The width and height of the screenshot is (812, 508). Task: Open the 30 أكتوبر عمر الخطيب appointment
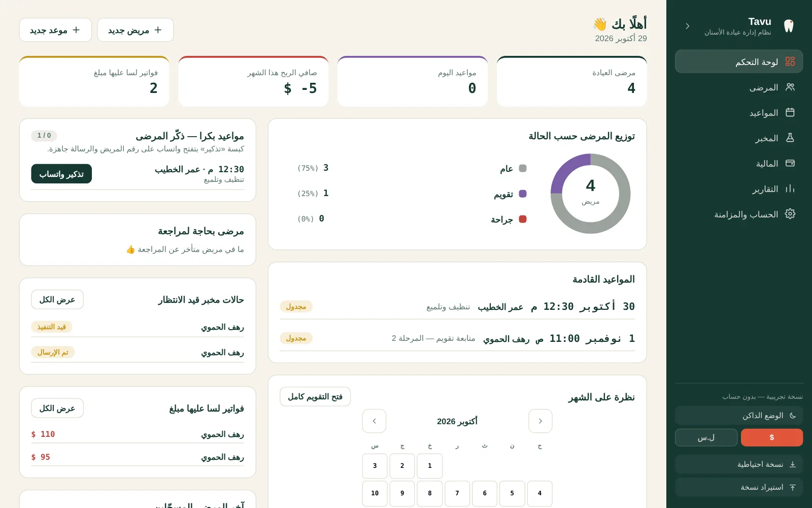point(457,306)
